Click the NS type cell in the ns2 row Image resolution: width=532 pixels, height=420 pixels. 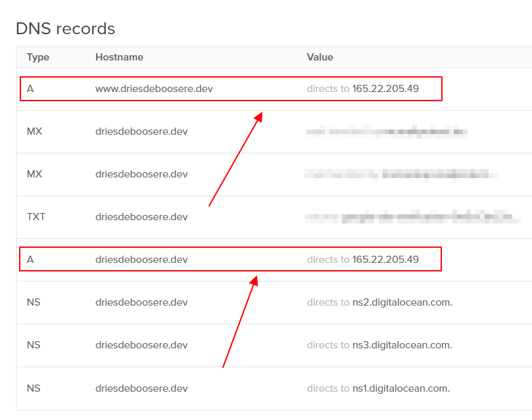(34, 302)
